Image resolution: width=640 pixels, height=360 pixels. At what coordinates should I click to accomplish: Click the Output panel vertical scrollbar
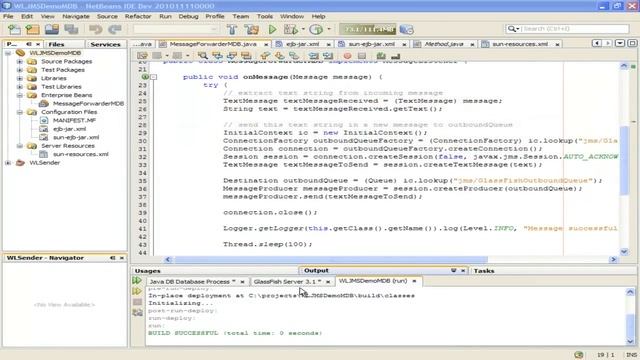[630, 317]
